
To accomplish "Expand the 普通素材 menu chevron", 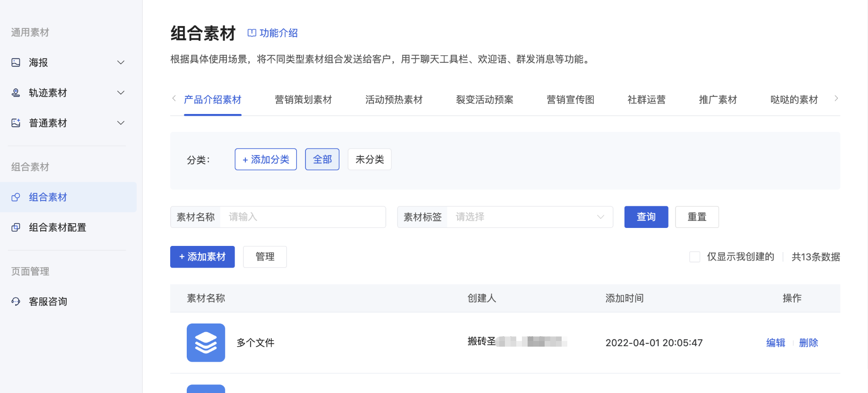I will pos(121,123).
